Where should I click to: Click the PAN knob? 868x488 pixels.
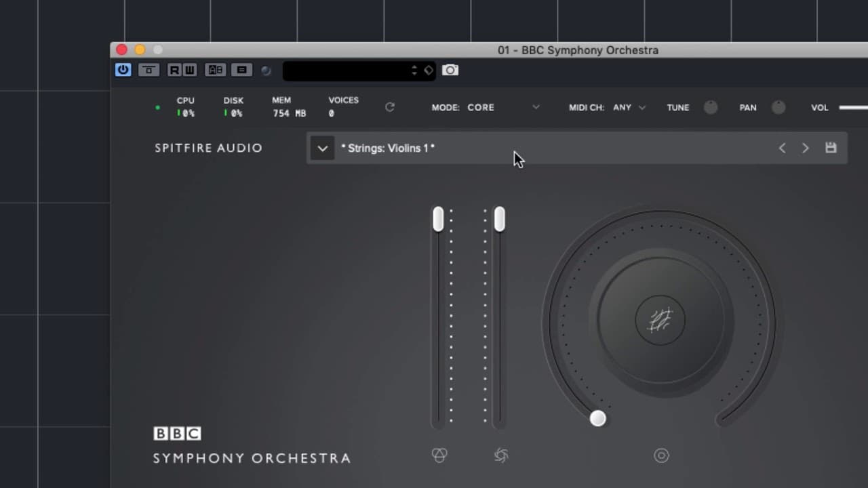[778, 107]
